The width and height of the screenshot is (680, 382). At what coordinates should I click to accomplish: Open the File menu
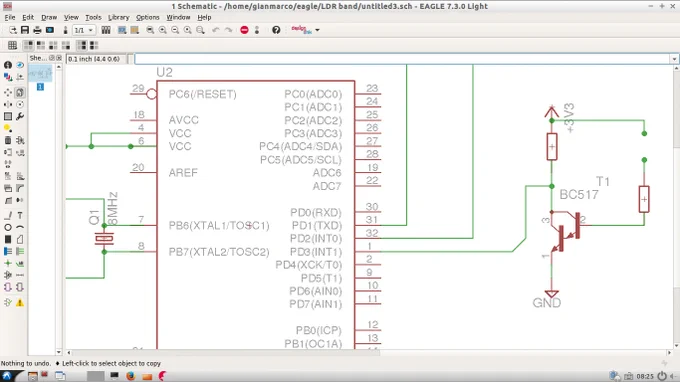(x=10, y=17)
